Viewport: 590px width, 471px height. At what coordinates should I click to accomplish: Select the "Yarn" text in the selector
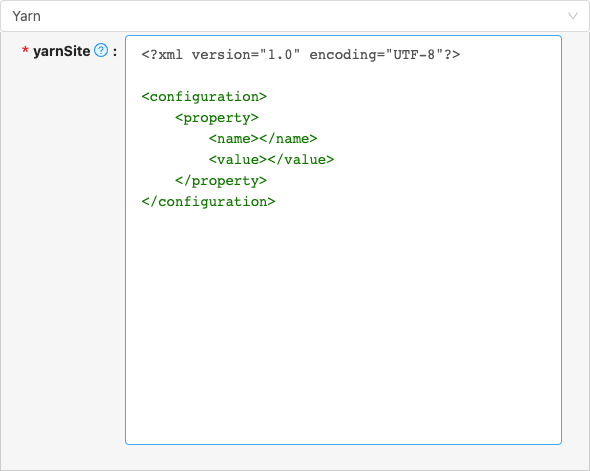pyautogui.click(x=26, y=16)
